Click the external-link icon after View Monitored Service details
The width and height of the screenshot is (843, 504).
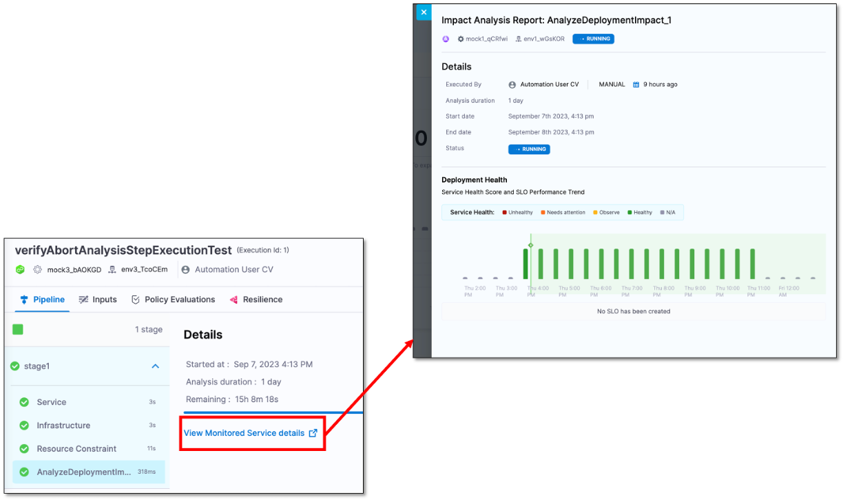[x=313, y=433]
